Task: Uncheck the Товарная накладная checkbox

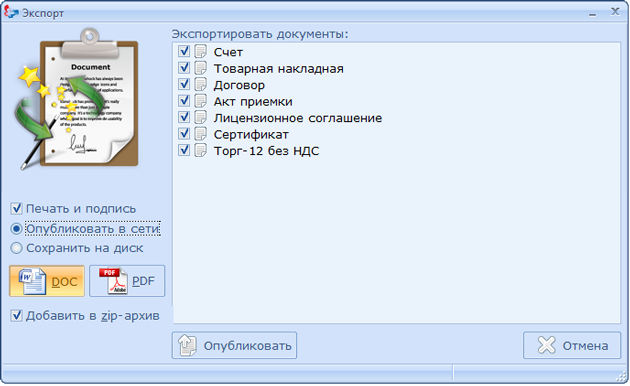Action: click(184, 68)
